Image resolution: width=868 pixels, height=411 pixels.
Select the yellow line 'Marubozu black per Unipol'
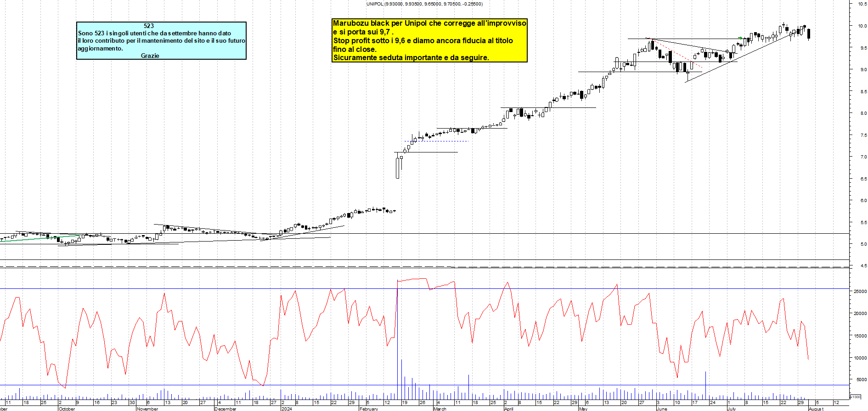[x=429, y=23]
